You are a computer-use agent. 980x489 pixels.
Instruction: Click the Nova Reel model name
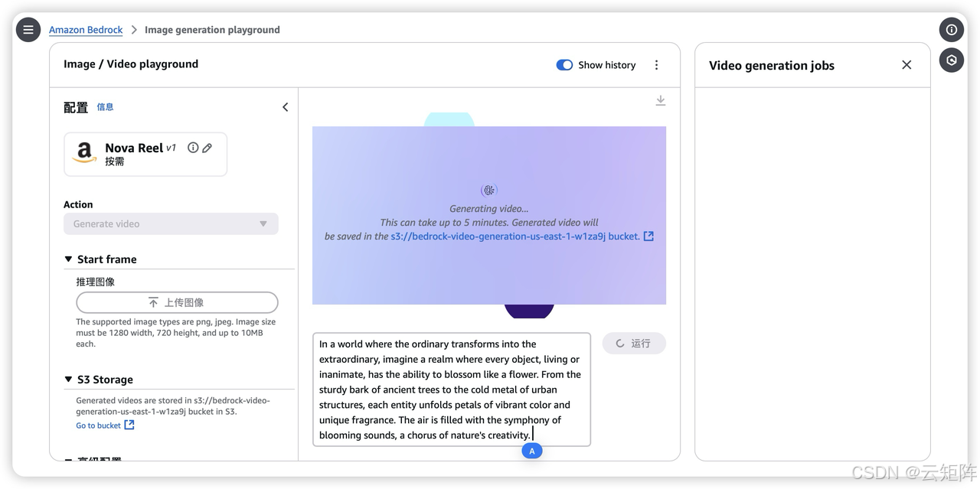coord(134,148)
